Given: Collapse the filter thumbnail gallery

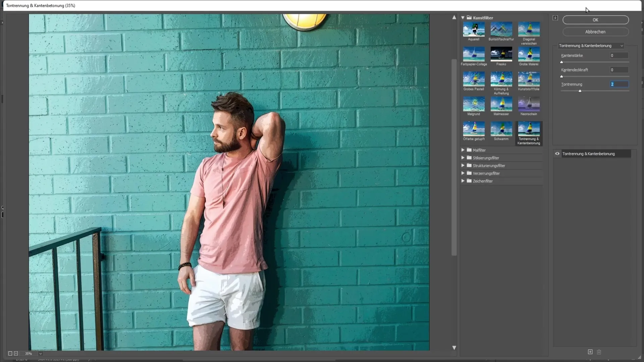Looking at the screenshot, I should 555,18.
